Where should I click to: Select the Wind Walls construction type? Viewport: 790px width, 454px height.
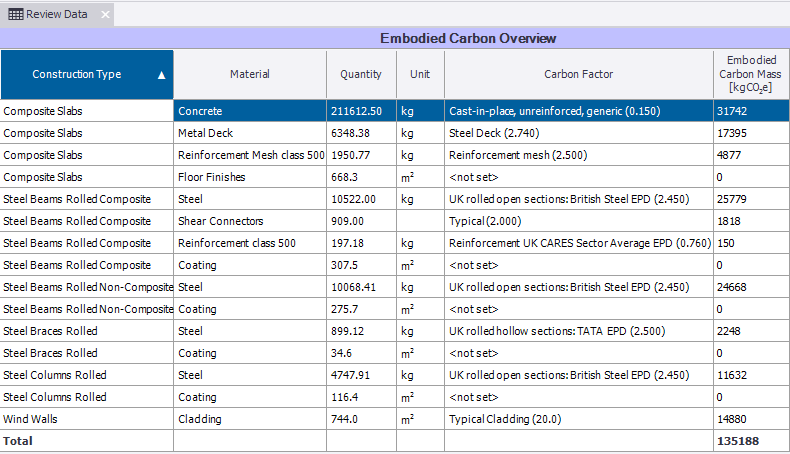tap(87, 419)
